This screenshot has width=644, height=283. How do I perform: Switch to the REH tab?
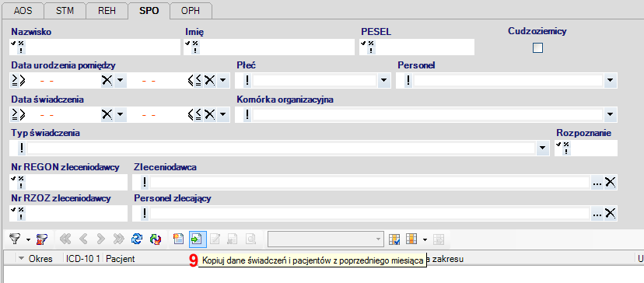[107, 11]
